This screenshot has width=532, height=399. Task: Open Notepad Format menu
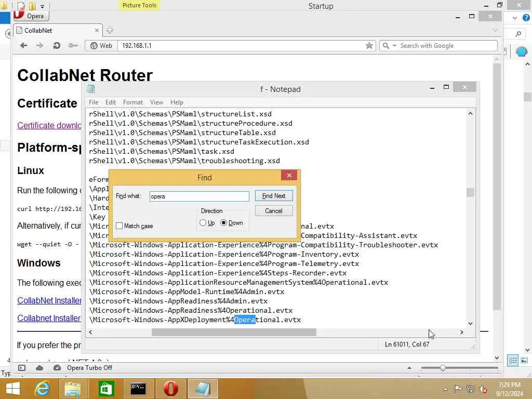coord(132,102)
